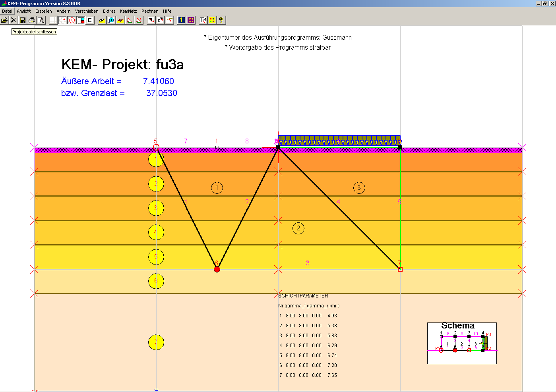Click the yellow colored squares icon
Screen dimensions: 556x392
click(x=212, y=20)
